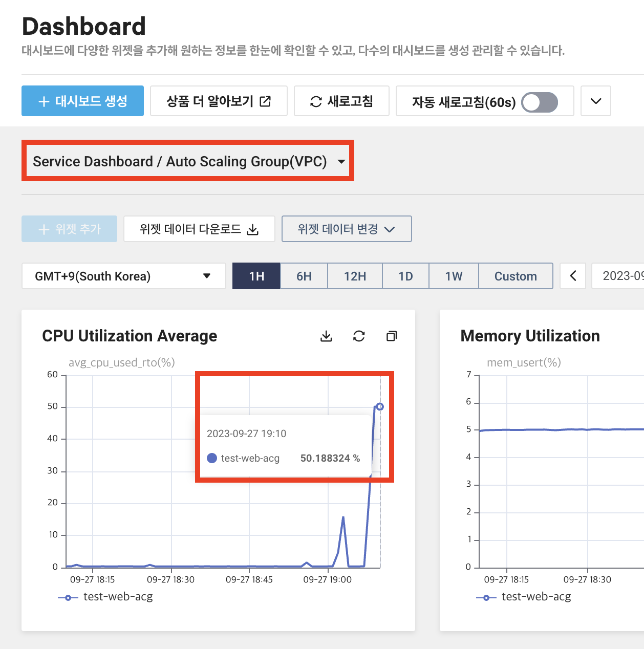Image resolution: width=644 pixels, height=649 pixels.
Task: Refresh the CPU Utilization Average widget
Action: tap(359, 336)
